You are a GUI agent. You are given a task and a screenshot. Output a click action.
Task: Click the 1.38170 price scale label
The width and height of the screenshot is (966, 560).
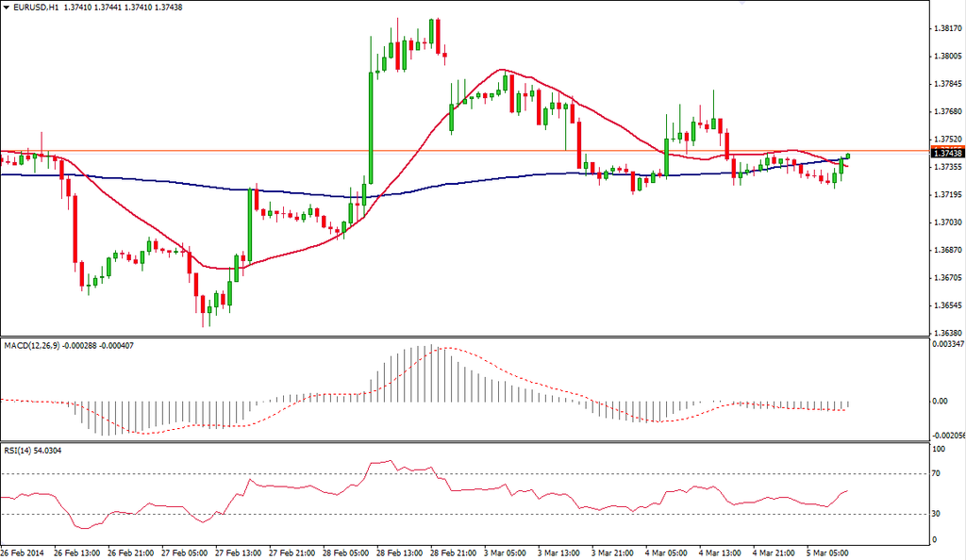[x=946, y=28]
